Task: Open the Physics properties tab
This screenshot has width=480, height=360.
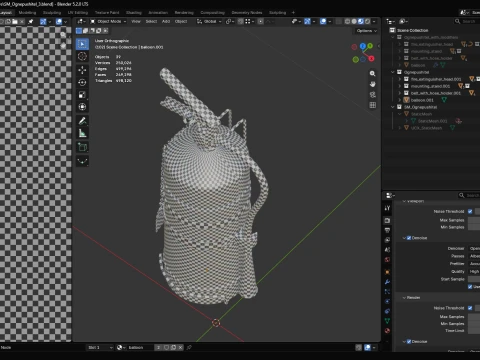Action: pos(387,301)
